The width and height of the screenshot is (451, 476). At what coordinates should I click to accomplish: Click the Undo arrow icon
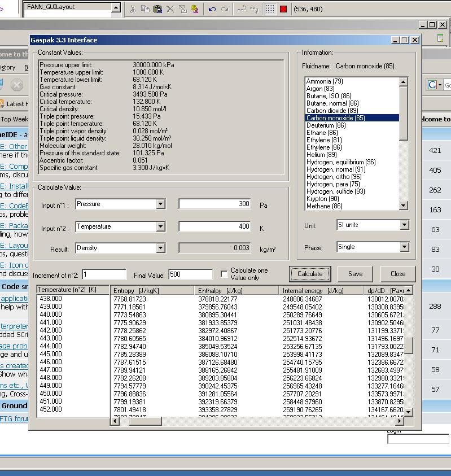tap(212, 9)
